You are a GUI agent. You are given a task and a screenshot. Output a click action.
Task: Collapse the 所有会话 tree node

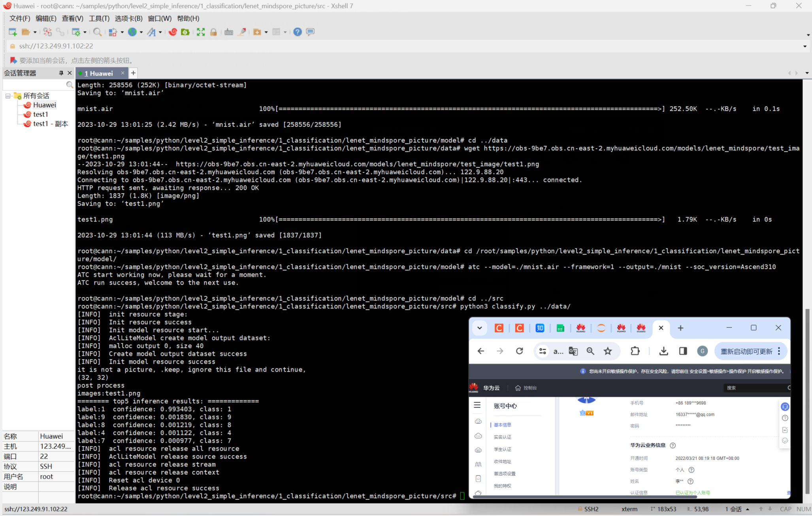click(x=8, y=96)
